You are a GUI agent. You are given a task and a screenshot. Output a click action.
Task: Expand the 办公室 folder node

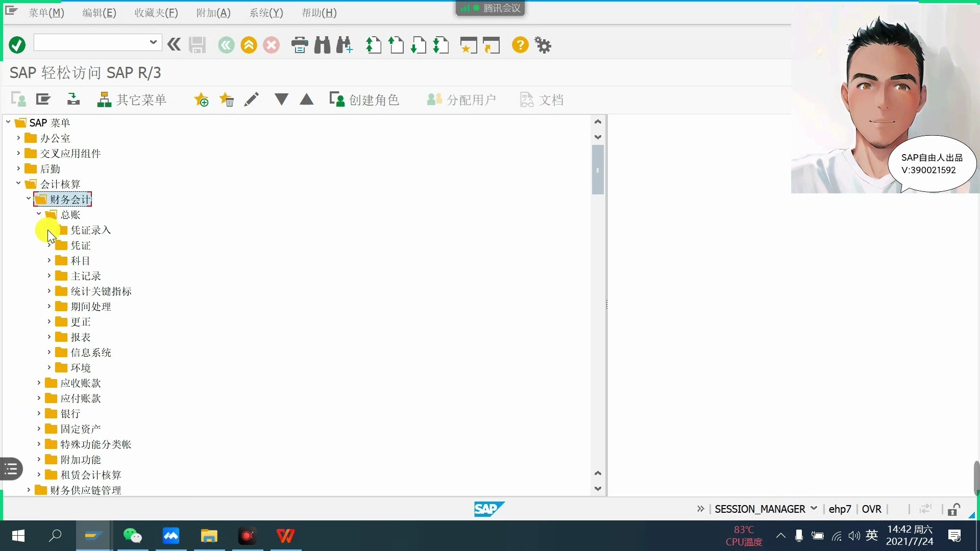18,138
